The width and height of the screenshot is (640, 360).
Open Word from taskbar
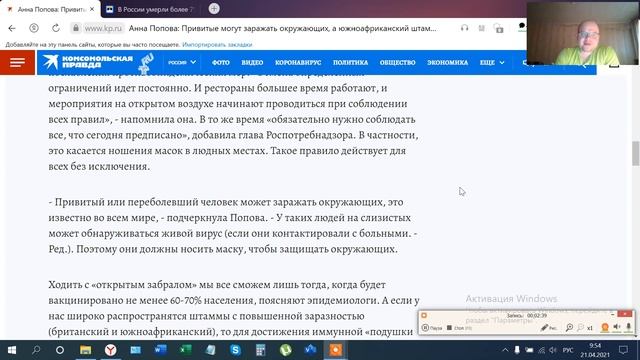pyautogui.click(x=160, y=350)
